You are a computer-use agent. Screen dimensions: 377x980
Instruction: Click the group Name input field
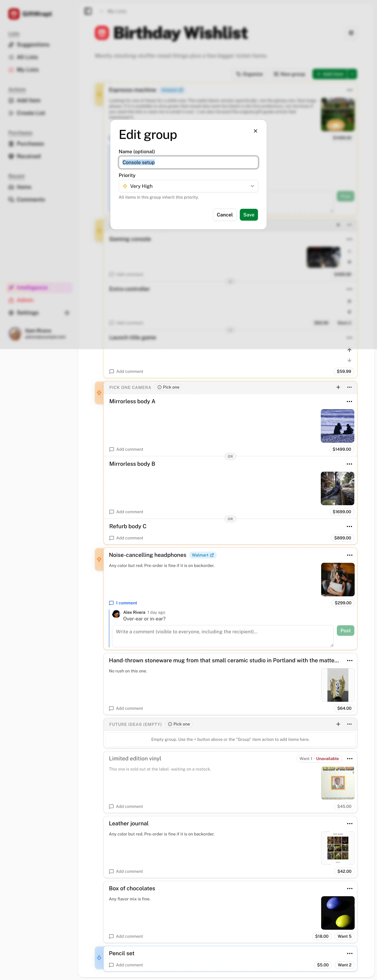(188, 163)
